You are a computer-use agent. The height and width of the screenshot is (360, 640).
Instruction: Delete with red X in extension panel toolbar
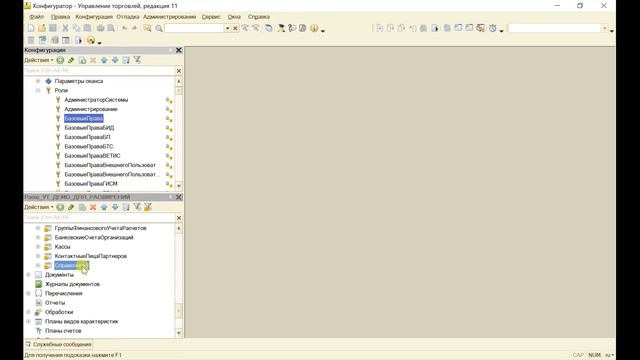(93, 207)
